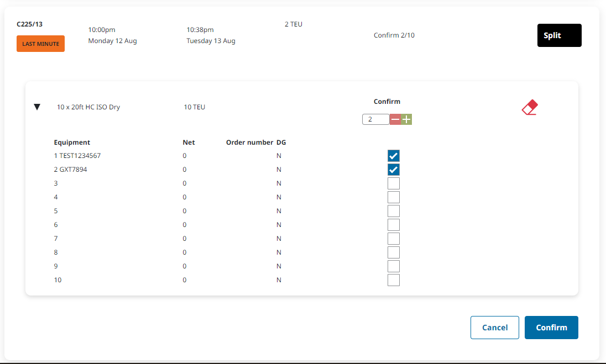Click the orange LAST MINUTE badge
The image size is (606, 364).
pos(40,44)
